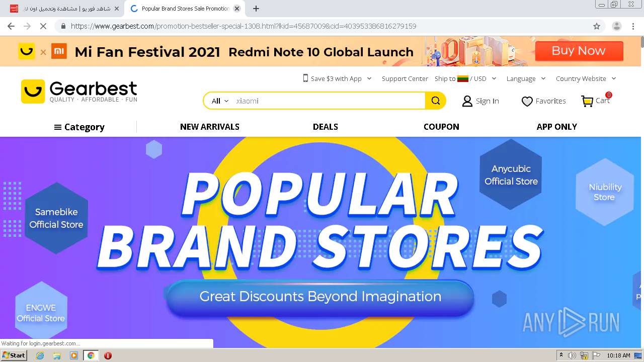This screenshot has height=362, width=644.
Task: Click the phone icon beside Save $3 with App
Action: pyautogui.click(x=305, y=78)
